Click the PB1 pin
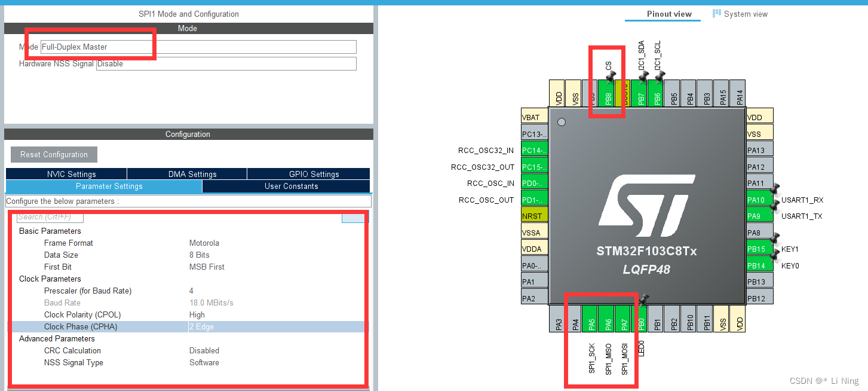 [657, 319]
